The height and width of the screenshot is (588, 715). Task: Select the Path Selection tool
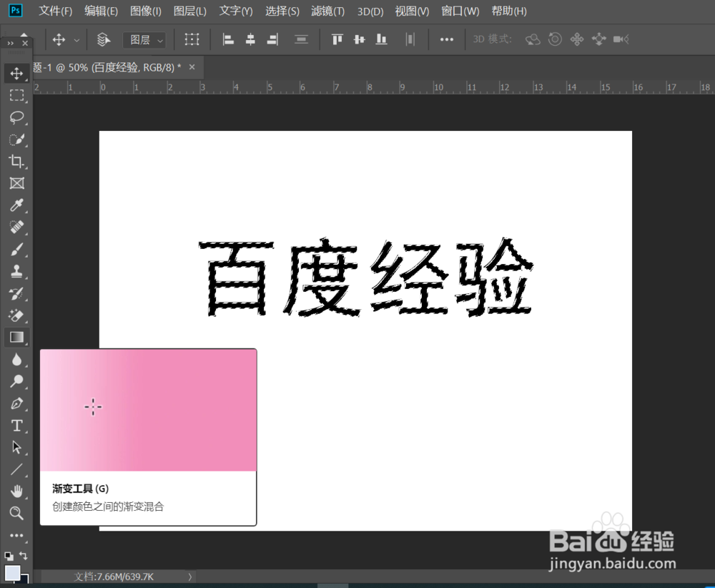pos(17,447)
